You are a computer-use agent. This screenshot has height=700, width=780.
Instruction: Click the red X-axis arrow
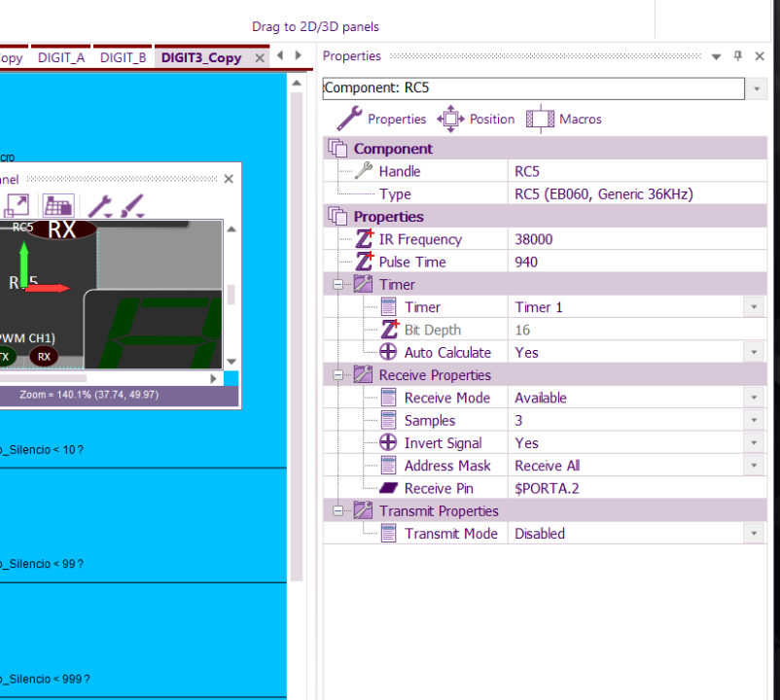click(48, 288)
